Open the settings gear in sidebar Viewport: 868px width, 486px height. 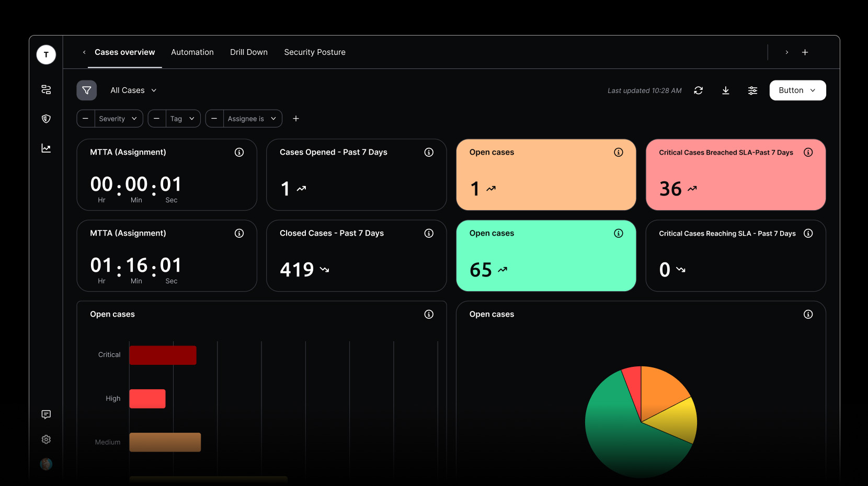(46, 439)
